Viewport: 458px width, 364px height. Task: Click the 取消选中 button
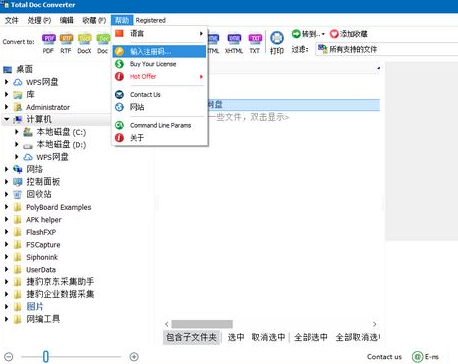point(268,337)
